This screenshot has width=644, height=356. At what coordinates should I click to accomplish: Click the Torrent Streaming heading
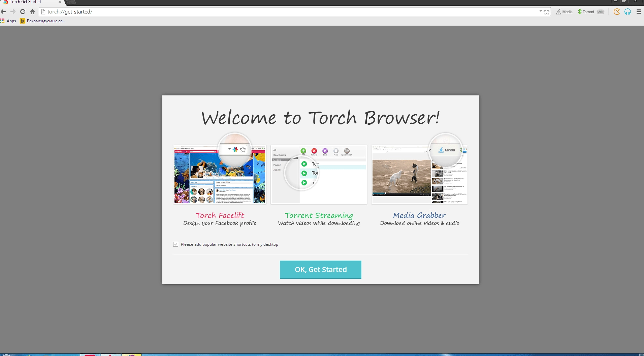click(319, 215)
